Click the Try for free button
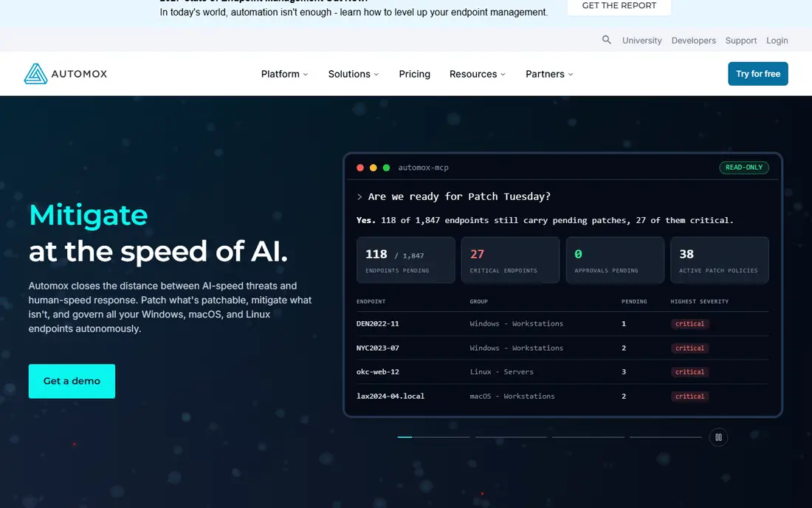Viewport: 812px width, 508px height. click(x=757, y=74)
